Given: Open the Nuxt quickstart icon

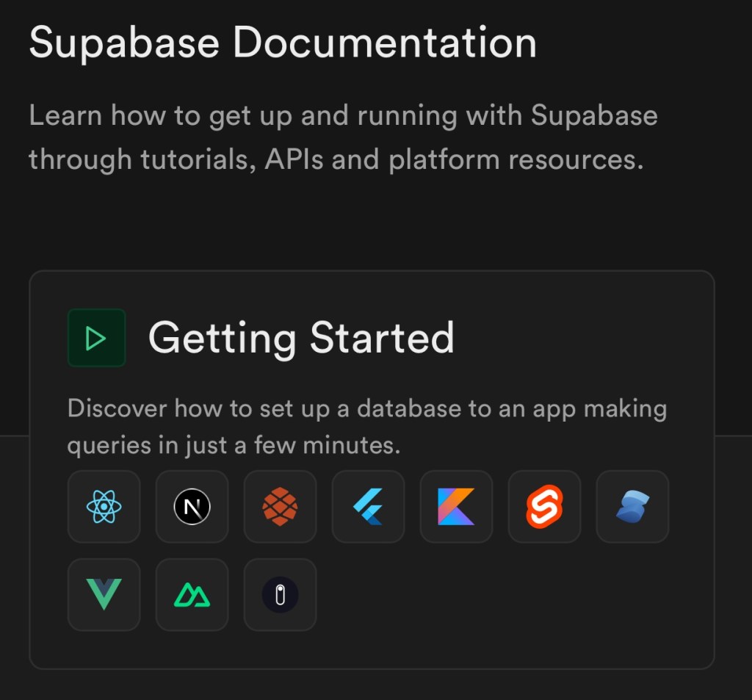Looking at the screenshot, I should [x=192, y=595].
